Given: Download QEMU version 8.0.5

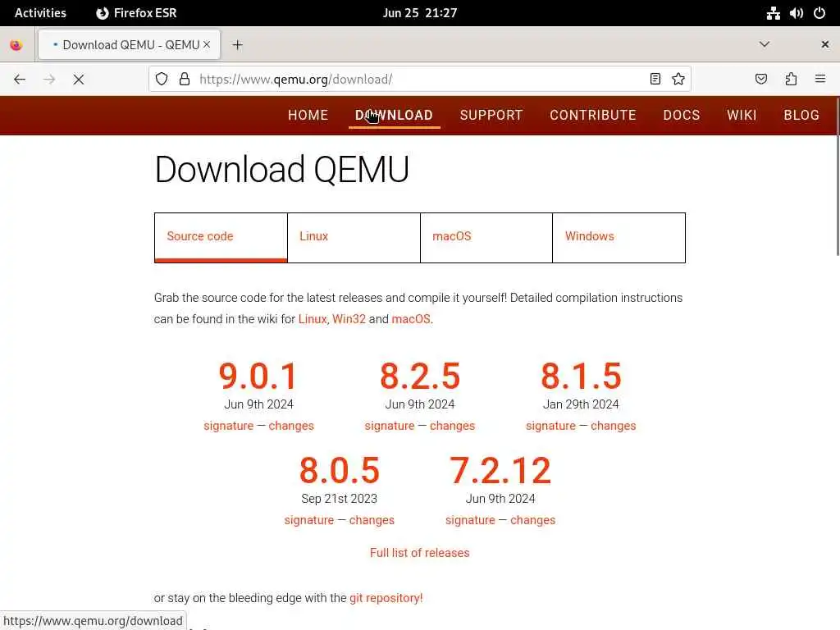Looking at the screenshot, I should click(339, 470).
